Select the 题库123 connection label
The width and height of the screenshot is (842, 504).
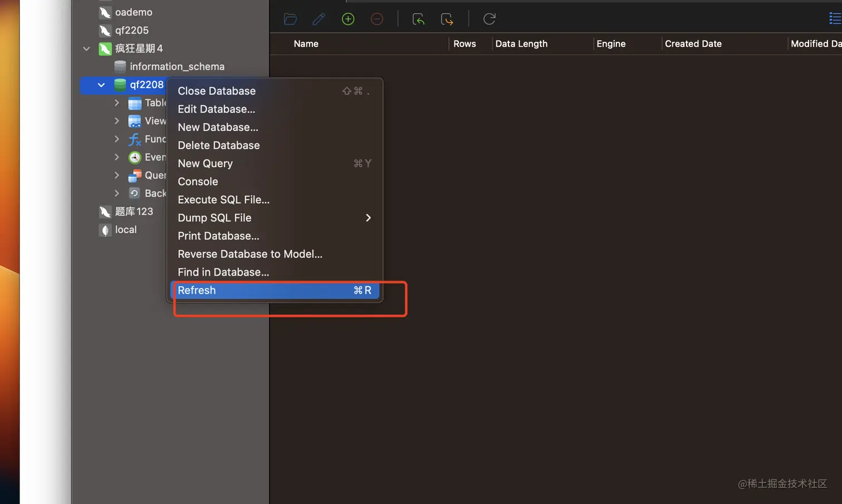[134, 212]
